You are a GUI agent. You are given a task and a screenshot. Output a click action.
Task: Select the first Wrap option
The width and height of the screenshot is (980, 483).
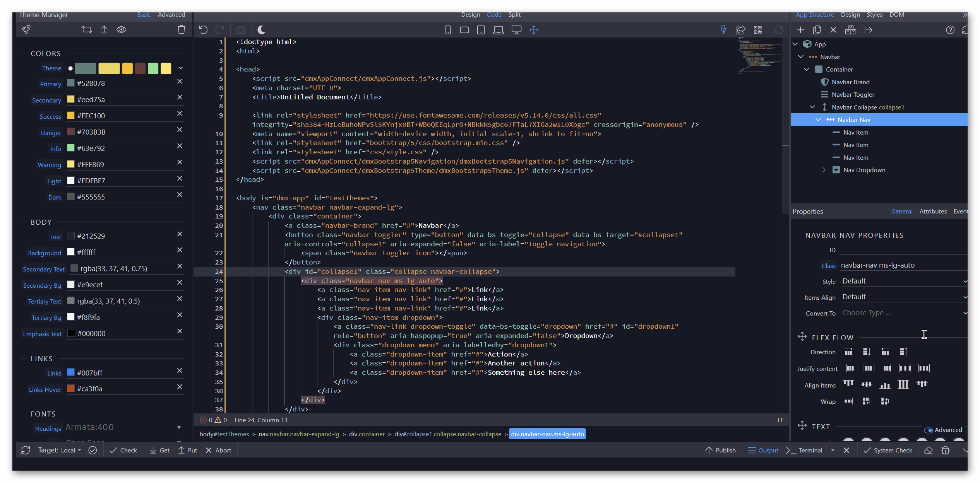(x=848, y=401)
